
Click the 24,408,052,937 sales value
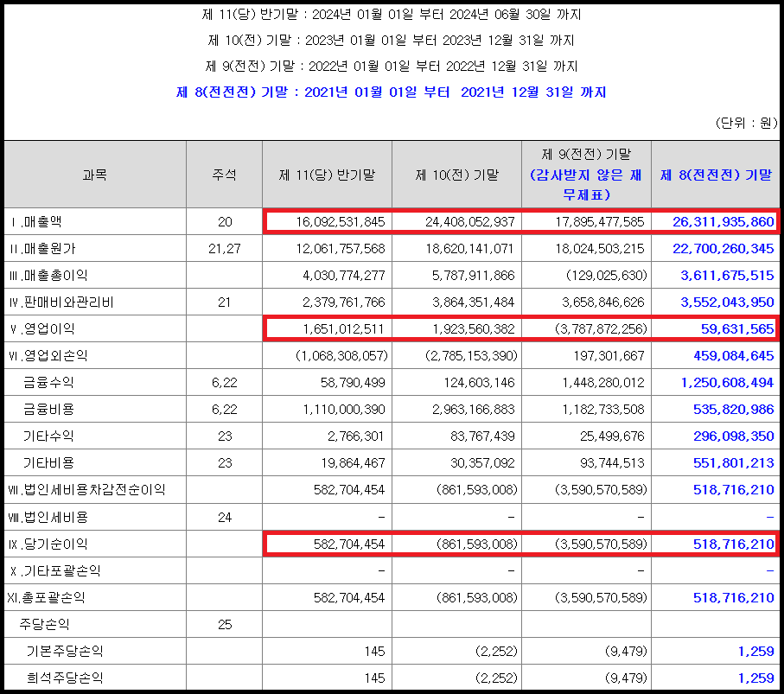point(469,221)
